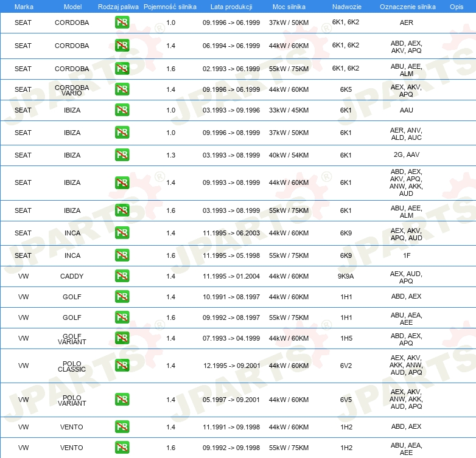Click the fuel icon for CORDOBA VARIO
Image resolution: width=476 pixels, height=458 pixels.
122,89
